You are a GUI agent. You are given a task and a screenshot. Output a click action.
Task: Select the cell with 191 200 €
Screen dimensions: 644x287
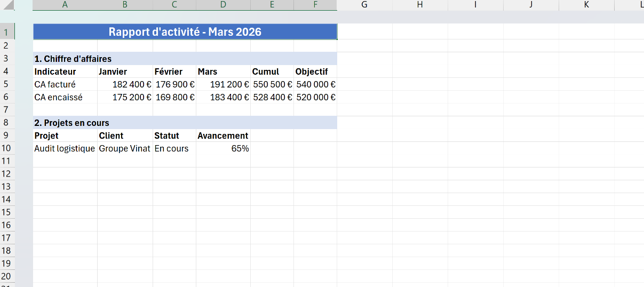click(224, 84)
